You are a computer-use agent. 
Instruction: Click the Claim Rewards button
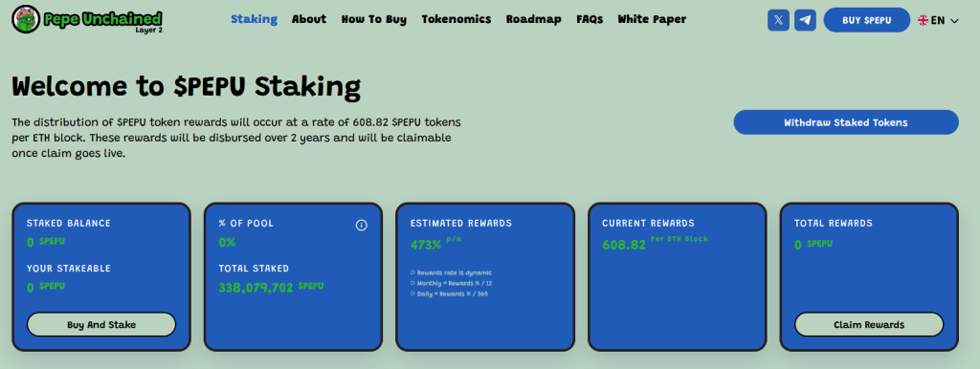tap(869, 325)
